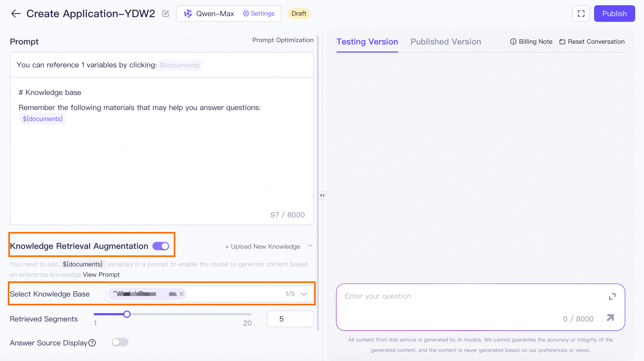Click the 1/5 knowledge base count
The width and height of the screenshot is (644, 361).
click(290, 294)
